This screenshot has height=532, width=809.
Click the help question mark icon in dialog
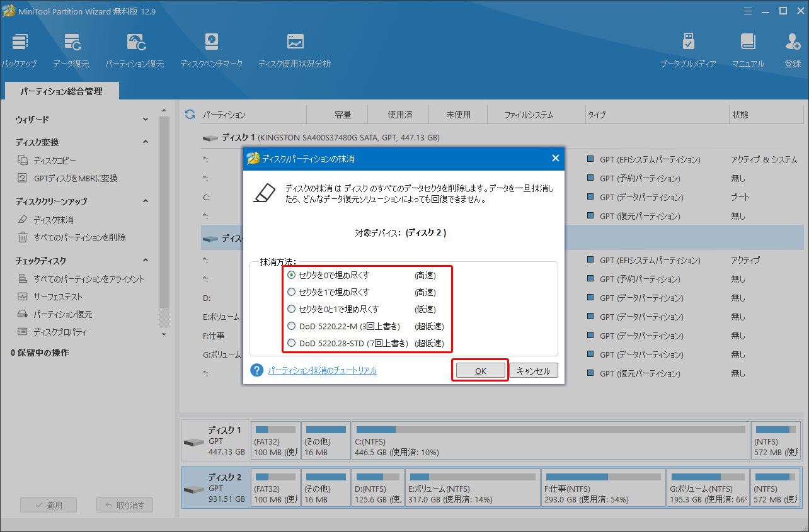(256, 370)
